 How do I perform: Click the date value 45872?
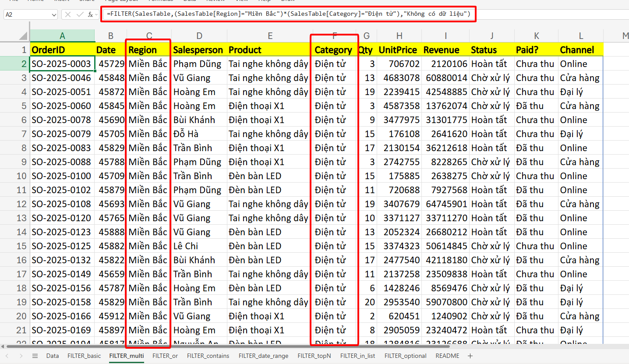pyautogui.click(x=111, y=92)
